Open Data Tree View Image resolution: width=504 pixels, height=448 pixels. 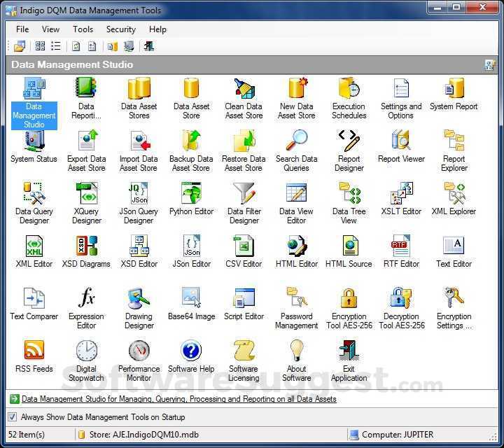pyautogui.click(x=349, y=203)
